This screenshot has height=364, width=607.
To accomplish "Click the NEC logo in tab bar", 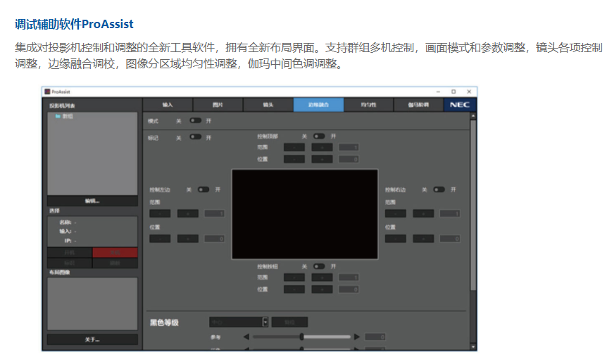I will click(x=460, y=105).
